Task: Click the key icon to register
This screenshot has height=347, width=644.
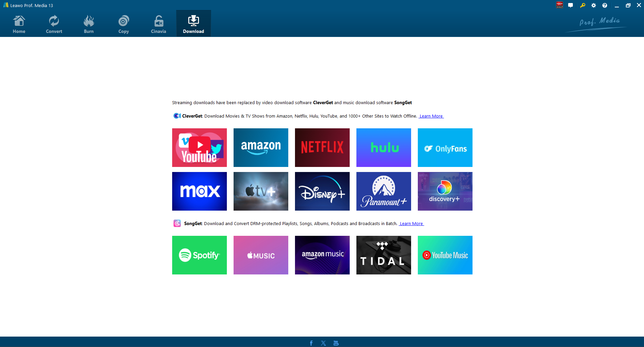Action: pyautogui.click(x=583, y=5)
